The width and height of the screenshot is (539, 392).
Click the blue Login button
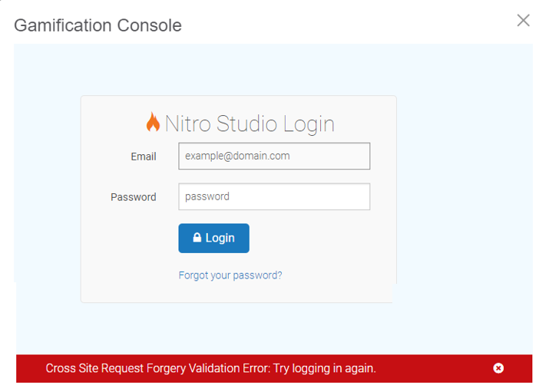(x=213, y=238)
